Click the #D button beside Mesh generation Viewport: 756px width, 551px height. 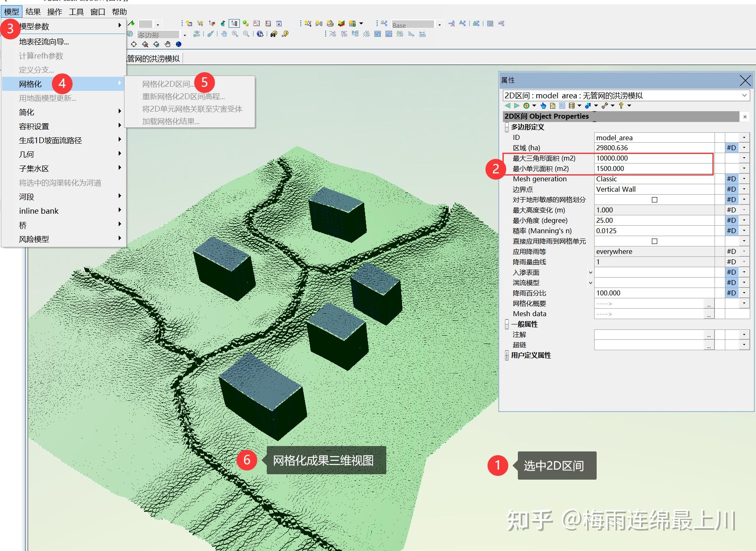tap(732, 179)
